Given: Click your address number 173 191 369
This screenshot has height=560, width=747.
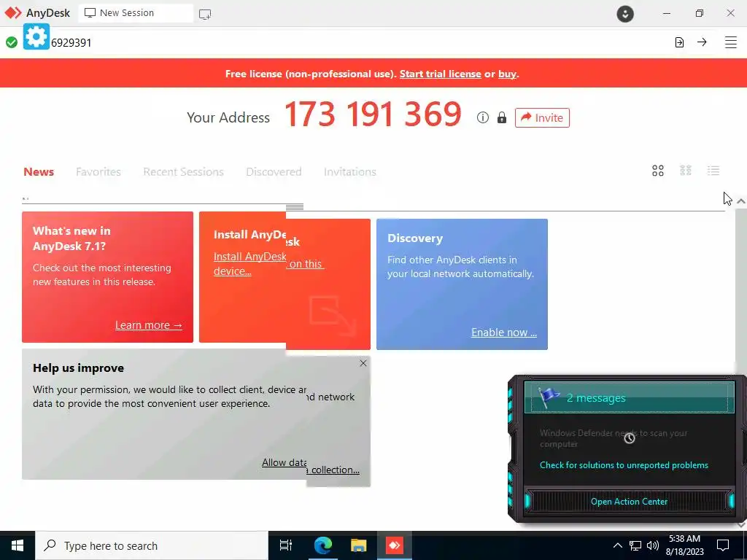Looking at the screenshot, I should (x=373, y=114).
